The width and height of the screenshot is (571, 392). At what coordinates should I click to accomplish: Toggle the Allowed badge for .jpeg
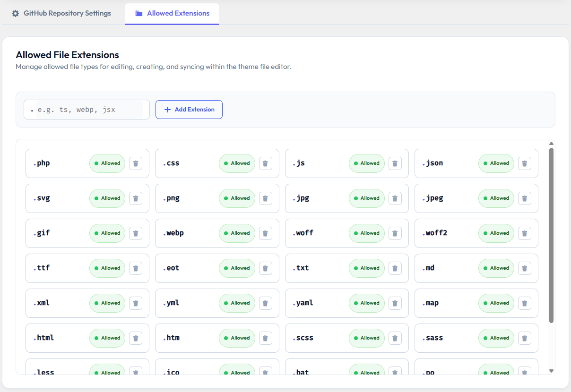(x=496, y=198)
